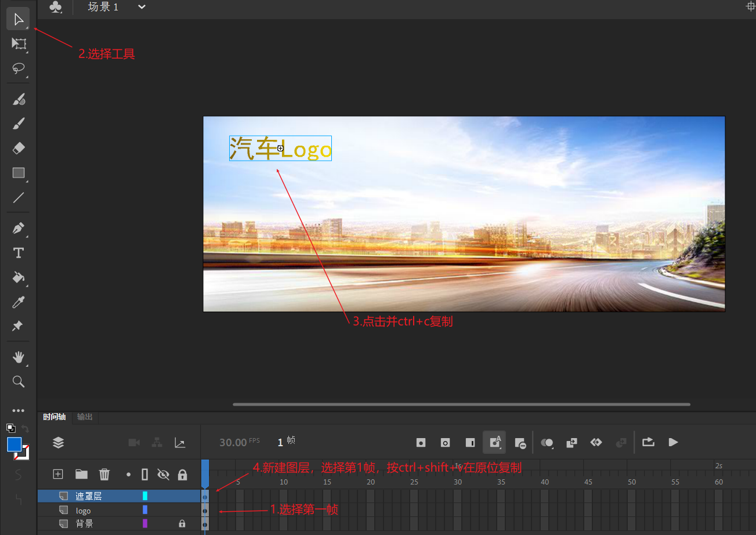Select the Eyedropper tool

click(x=19, y=302)
